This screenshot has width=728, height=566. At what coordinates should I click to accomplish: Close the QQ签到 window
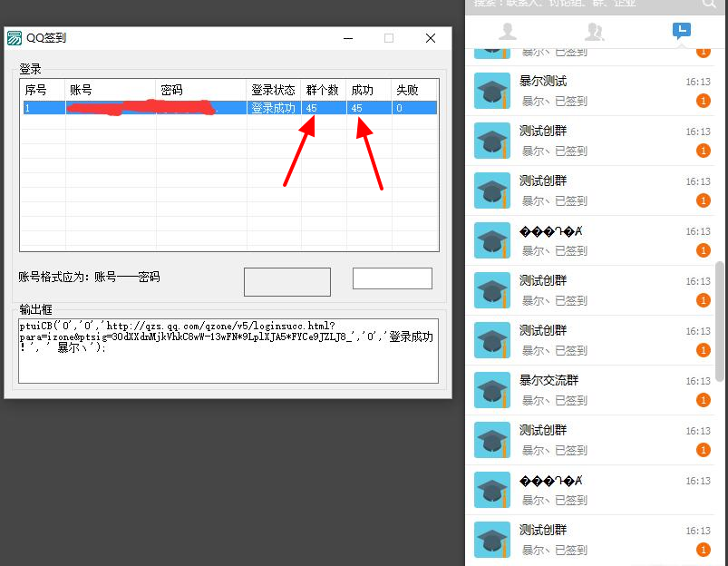[x=431, y=38]
